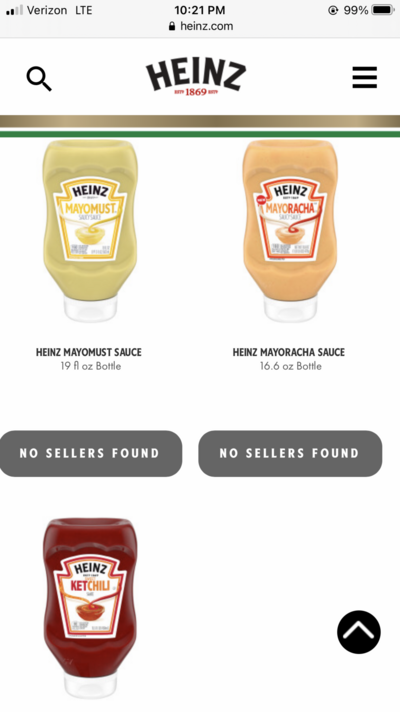This screenshot has width=400, height=712.
Task: Select the Mayomust bottle image
Action: tap(90, 231)
